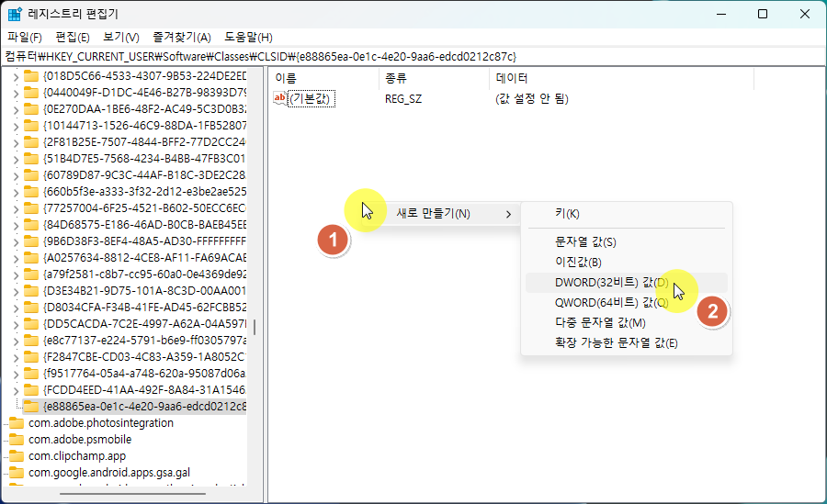Expand the {84D68575-E186-46AD key
This screenshot has height=504, width=827.
[x=16, y=226]
